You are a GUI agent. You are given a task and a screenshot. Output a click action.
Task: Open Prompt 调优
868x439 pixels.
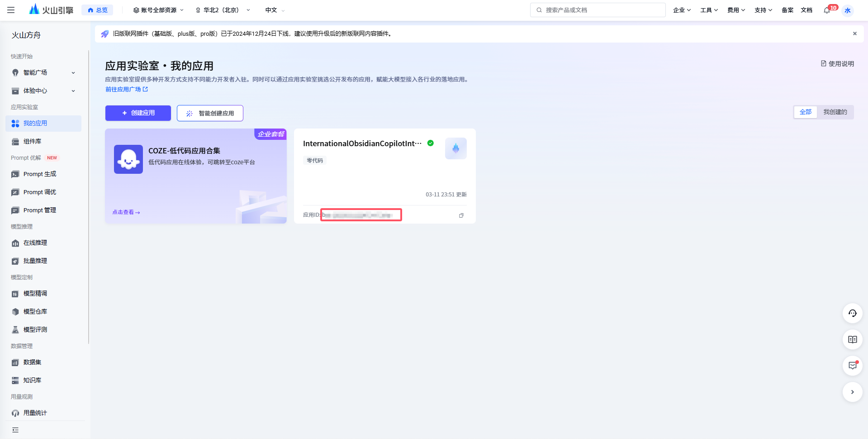click(44, 192)
